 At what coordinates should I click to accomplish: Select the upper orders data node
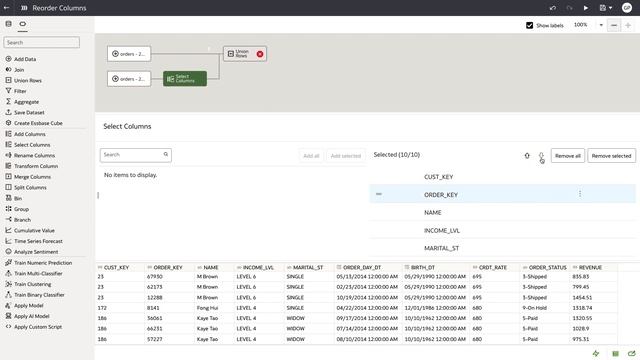click(x=129, y=54)
